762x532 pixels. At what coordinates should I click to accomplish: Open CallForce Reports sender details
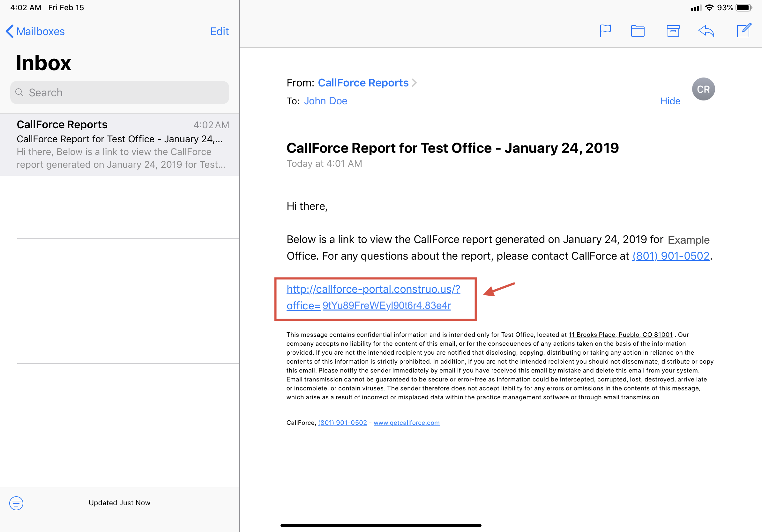pyautogui.click(x=363, y=83)
